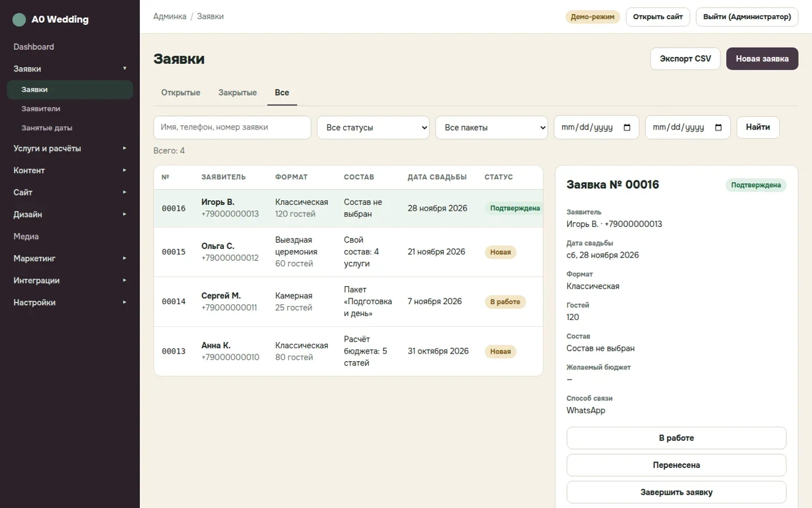Open the Все статусы dropdown
812x508 pixels.
tap(373, 128)
